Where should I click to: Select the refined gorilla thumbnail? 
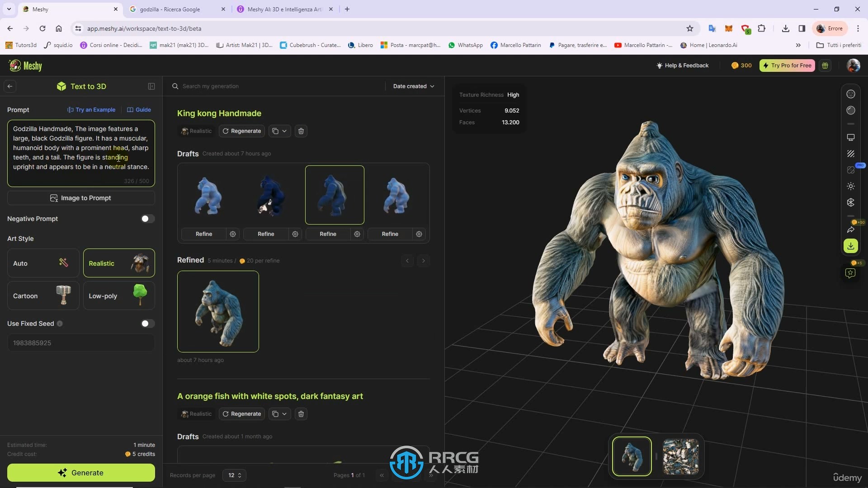click(218, 312)
